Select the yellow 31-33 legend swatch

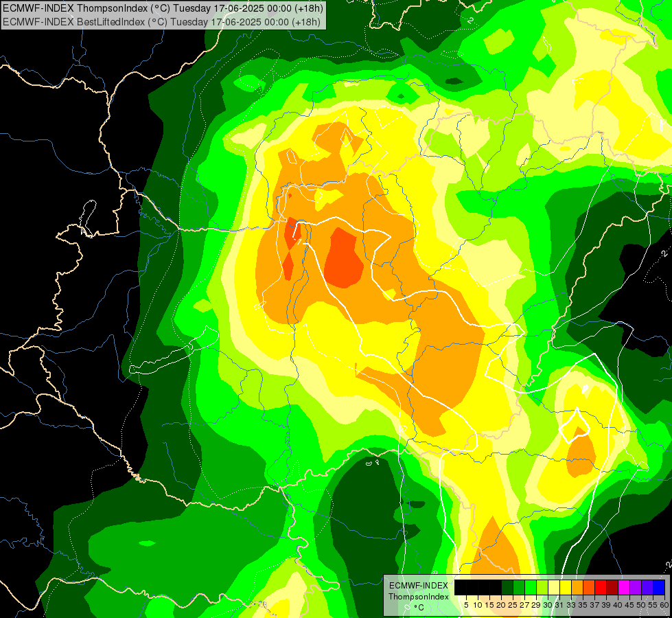[566, 587]
